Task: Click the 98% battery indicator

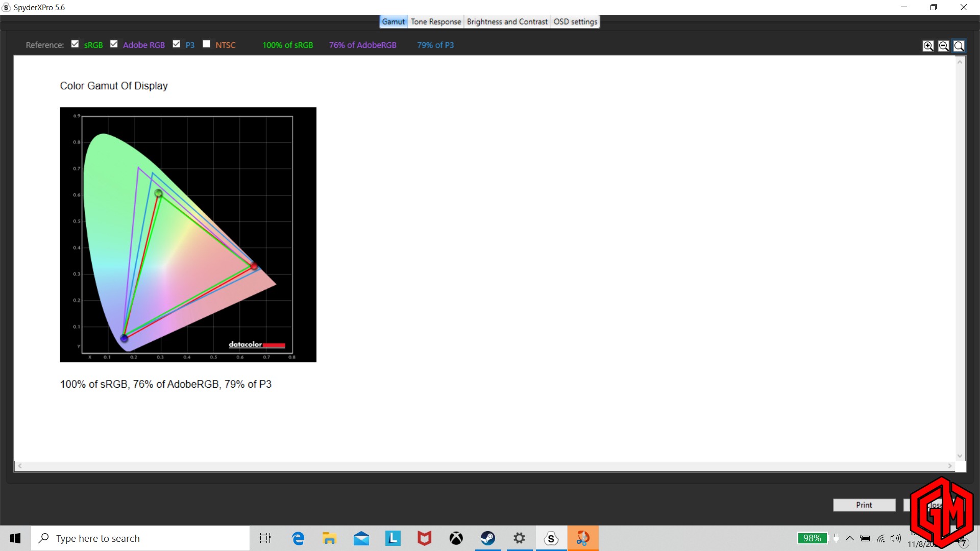Action: [812, 538]
